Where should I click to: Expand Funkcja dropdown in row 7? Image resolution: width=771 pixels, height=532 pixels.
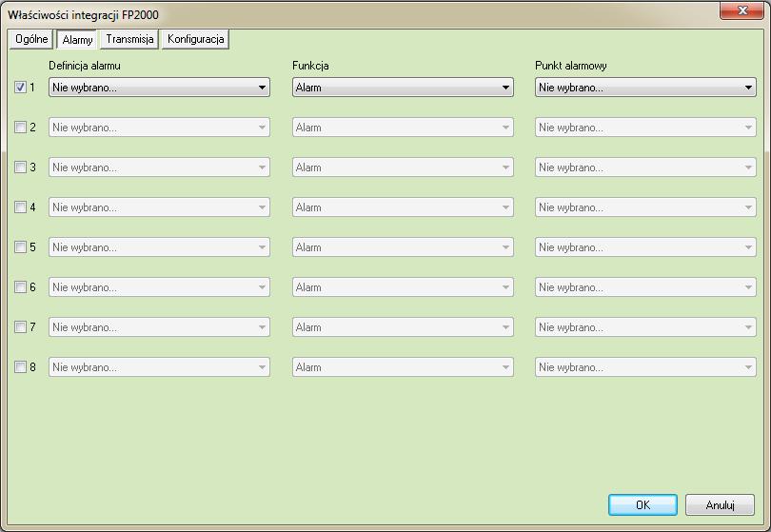tap(403, 327)
